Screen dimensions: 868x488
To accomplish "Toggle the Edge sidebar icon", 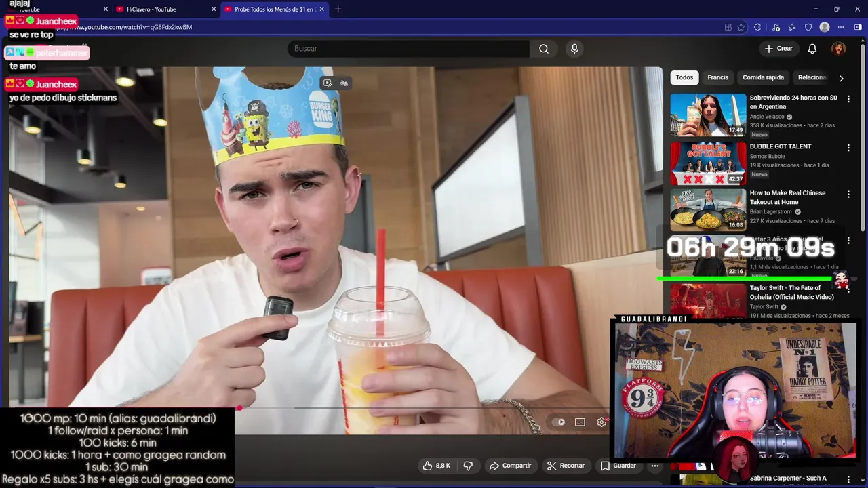I will (859, 27).
